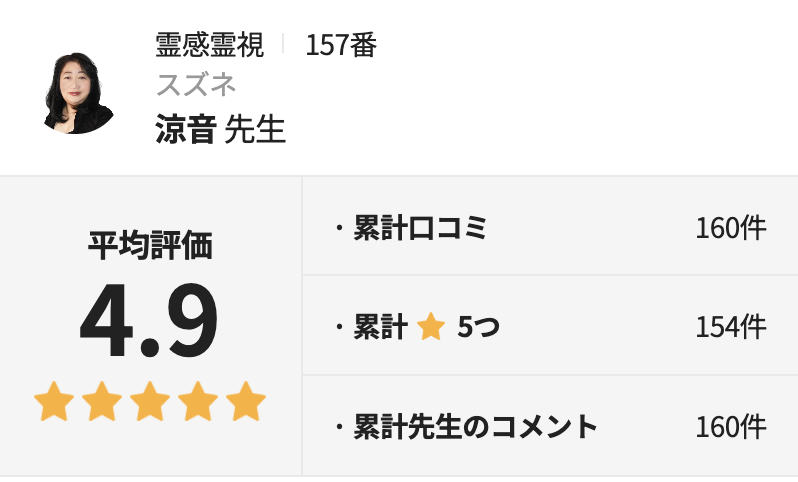The width and height of the screenshot is (798, 482).
Task: Open the 涼音 先生 name link
Action: coord(221,129)
